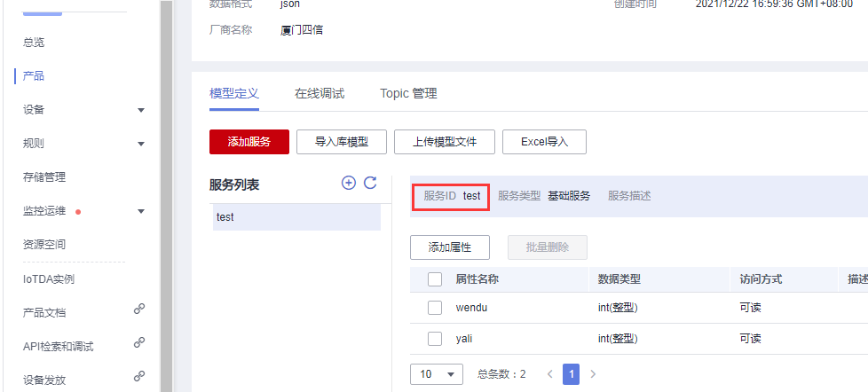Expand the 设备 menu arrow
868x392 pixels.
pyautogui.click(x=141, y=111)
